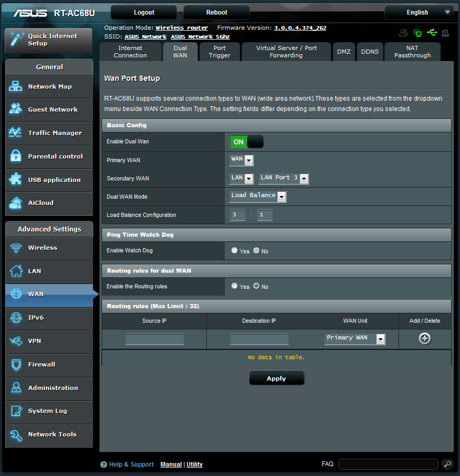Click the Source IP input field

point(155,339)
